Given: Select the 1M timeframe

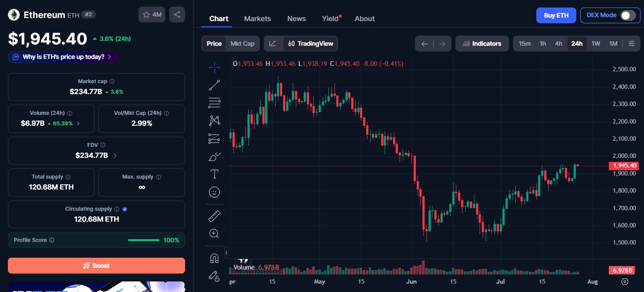Looking at the screenshot, I should [x=613, y=44].
